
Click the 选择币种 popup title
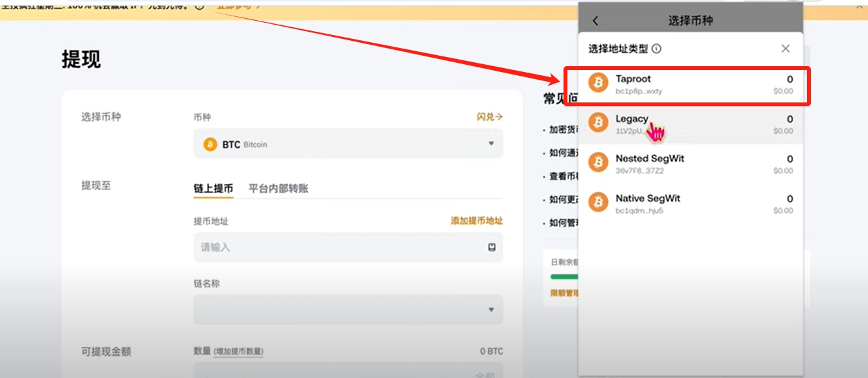pos(690,21)
